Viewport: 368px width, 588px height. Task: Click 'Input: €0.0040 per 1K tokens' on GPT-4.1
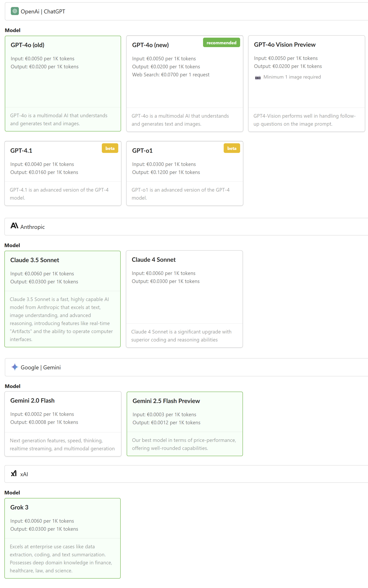coord(42,164)
